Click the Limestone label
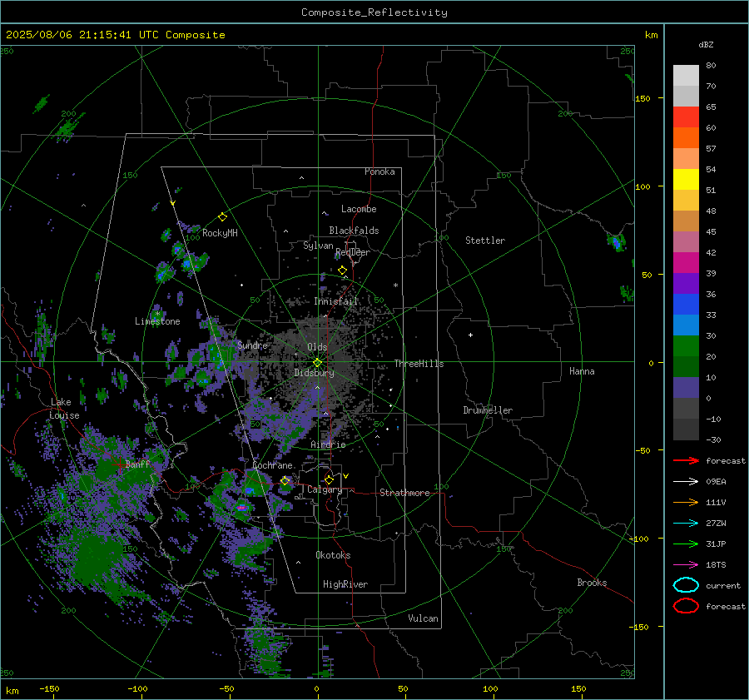Screen dimensions: 749x700 [x=157, y=321]
